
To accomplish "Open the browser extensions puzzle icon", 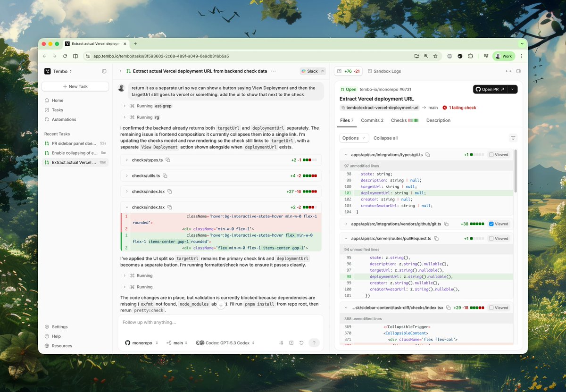I will [x=471, y=56].
